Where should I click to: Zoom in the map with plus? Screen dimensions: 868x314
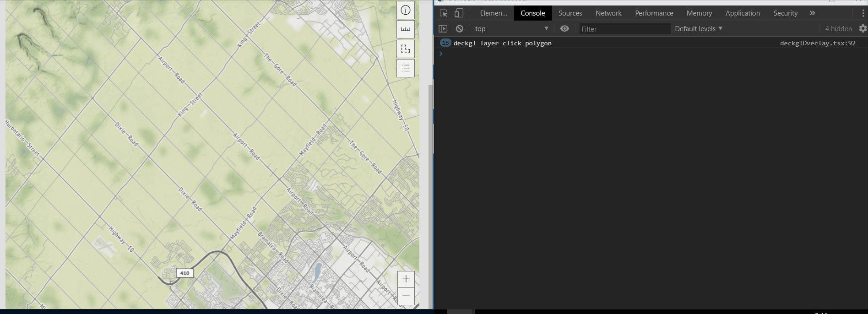click(406, 279)
